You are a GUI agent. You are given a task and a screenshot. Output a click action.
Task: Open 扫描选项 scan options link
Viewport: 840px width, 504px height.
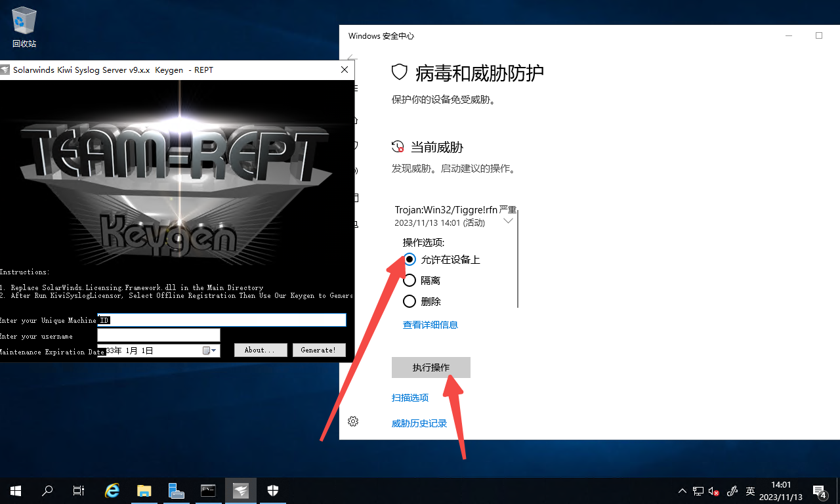(410, 398)
